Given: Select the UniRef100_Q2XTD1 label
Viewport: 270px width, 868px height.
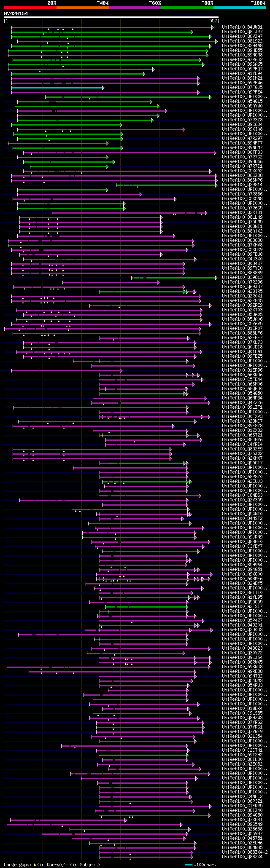Looking at the screenshot, I should pos(242,213).
